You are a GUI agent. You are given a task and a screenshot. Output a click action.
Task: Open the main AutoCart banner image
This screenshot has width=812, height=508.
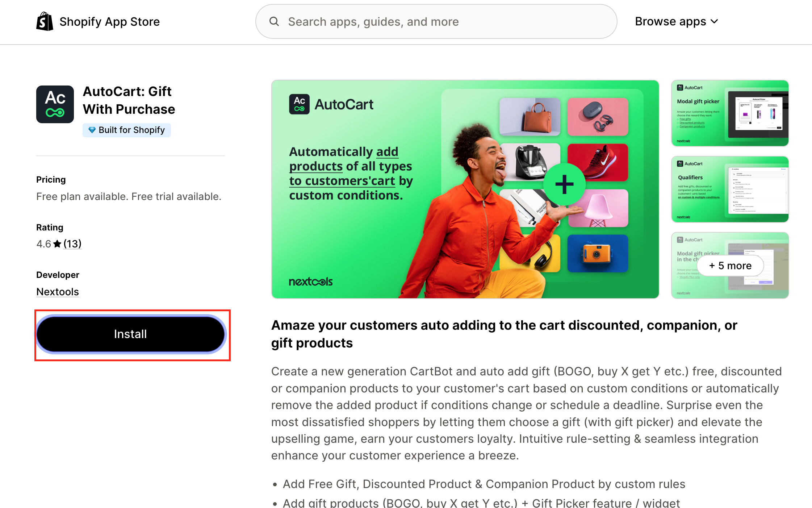tap(465, 189)
